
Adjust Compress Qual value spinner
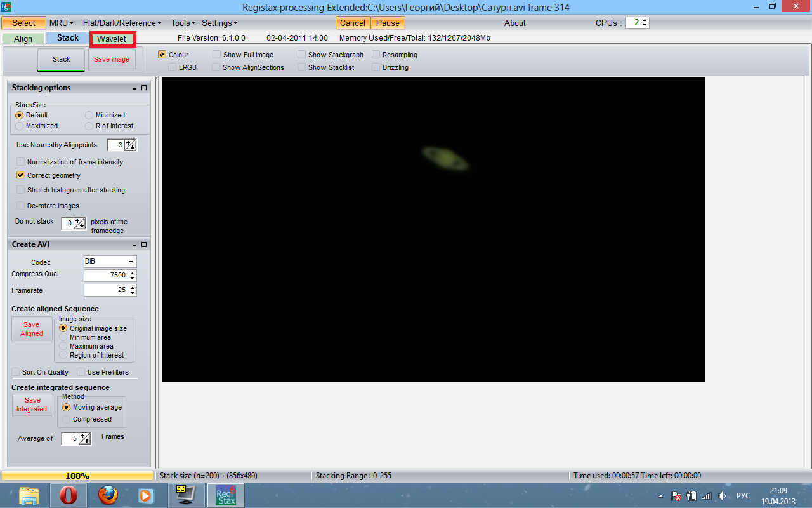tap(132, 276)
